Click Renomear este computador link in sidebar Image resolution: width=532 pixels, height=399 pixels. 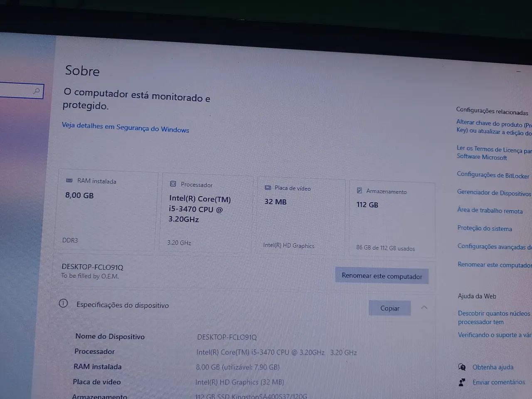pos(495,265)
